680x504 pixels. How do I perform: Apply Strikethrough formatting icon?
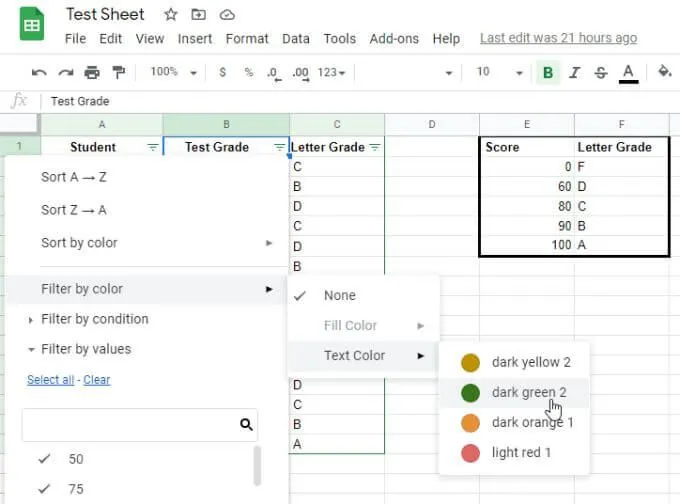(x=601, y=72)
